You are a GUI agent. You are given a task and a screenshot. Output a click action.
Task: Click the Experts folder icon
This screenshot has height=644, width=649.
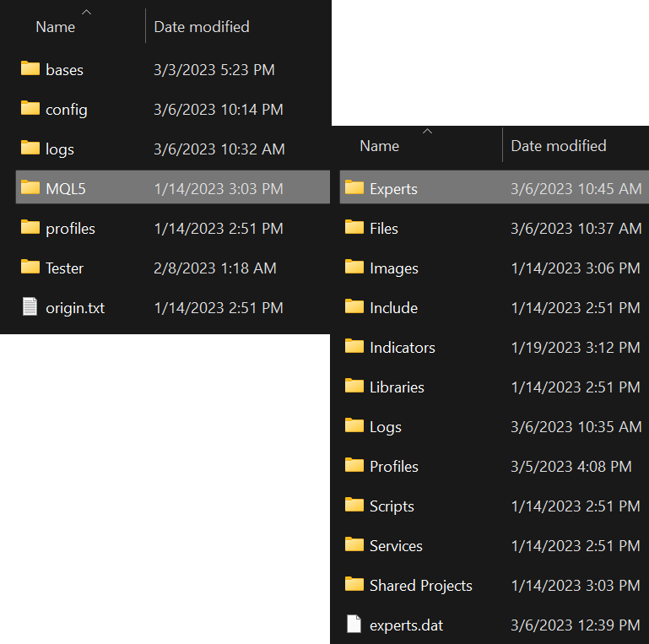[x=354, y=187]
